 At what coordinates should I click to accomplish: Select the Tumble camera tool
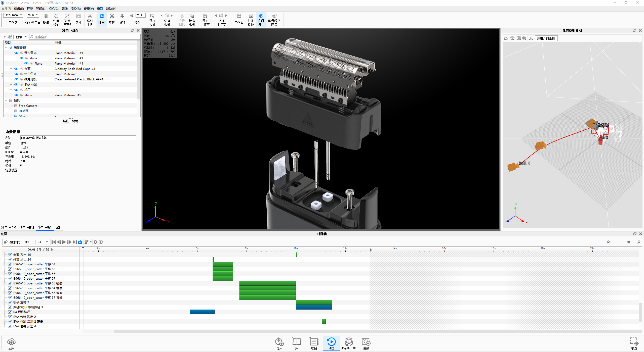click(x=101, y=17)
